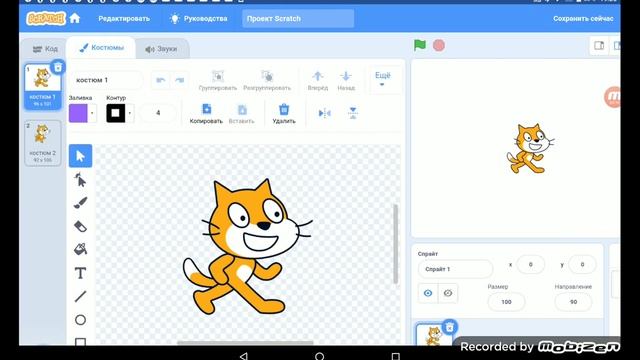
Task: Hide the sprite with crossed eye icon
Action: pos(448,293)
